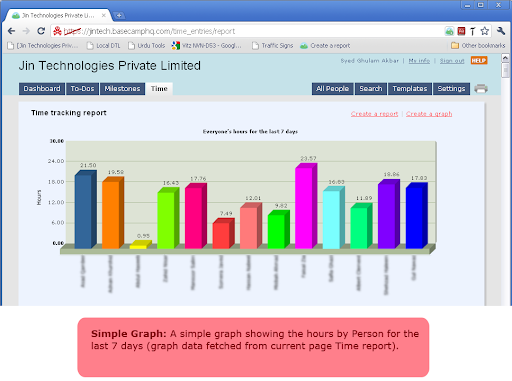Close the Jin Technologies browser tab
Screen dimensions: 512x381
pyautogui.click(x=104, y=15)
